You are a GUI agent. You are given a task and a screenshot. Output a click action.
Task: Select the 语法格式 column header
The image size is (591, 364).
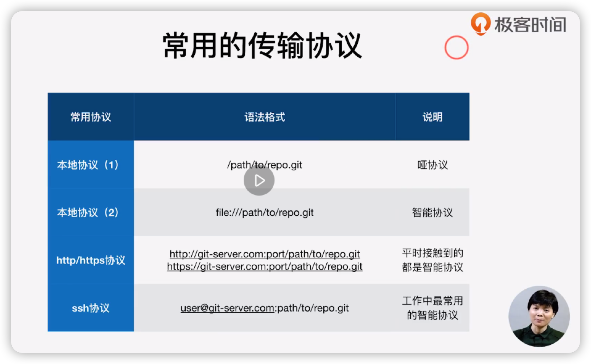[264, 116]
